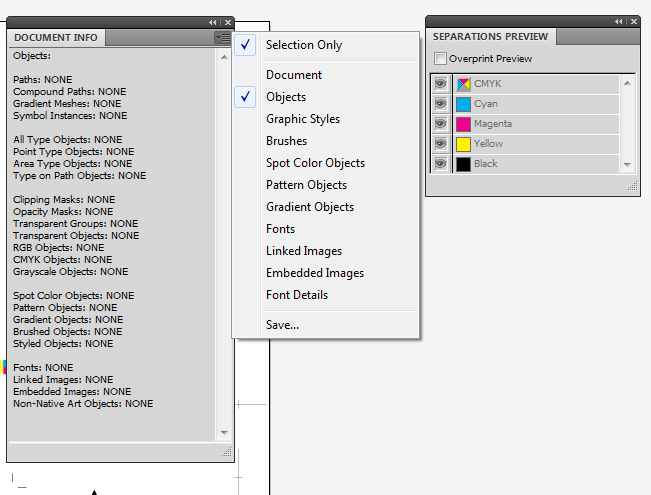Select the CMYK row label
Image resolution: width=651 pixels, height=495 pixels.
pyautogui.click(x=487, y=84)
